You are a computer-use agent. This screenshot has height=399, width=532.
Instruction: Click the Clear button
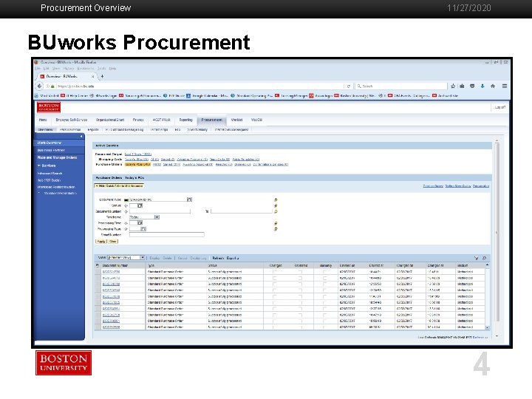(x=113, y=241)
